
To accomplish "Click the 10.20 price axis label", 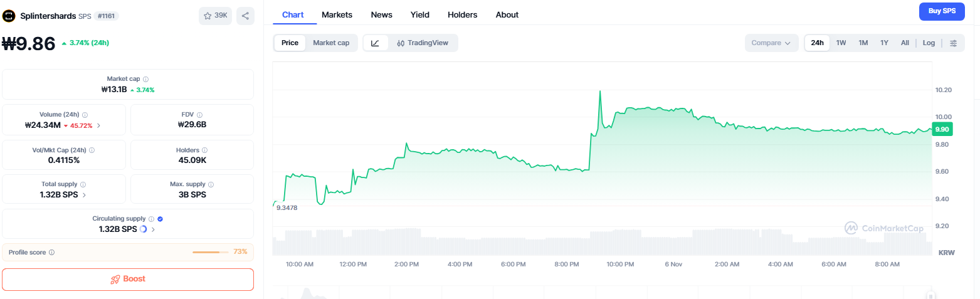I will (944, 90).
